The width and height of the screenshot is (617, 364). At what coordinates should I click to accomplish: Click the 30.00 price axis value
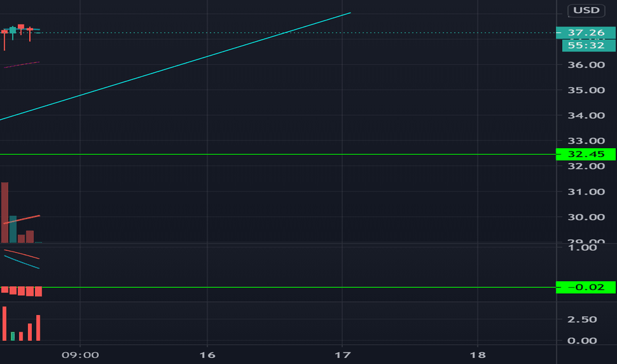pos(586,217)
